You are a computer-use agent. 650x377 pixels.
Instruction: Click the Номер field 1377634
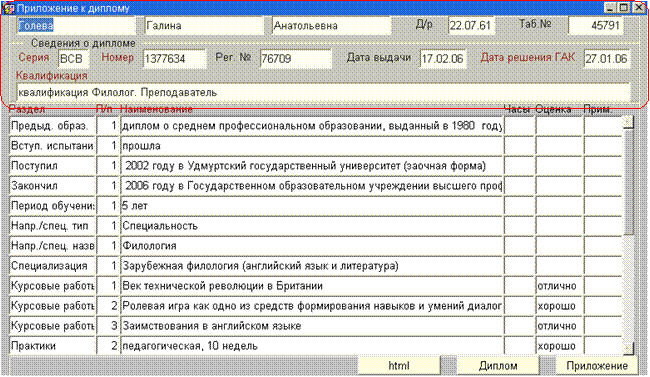(175, 58)
